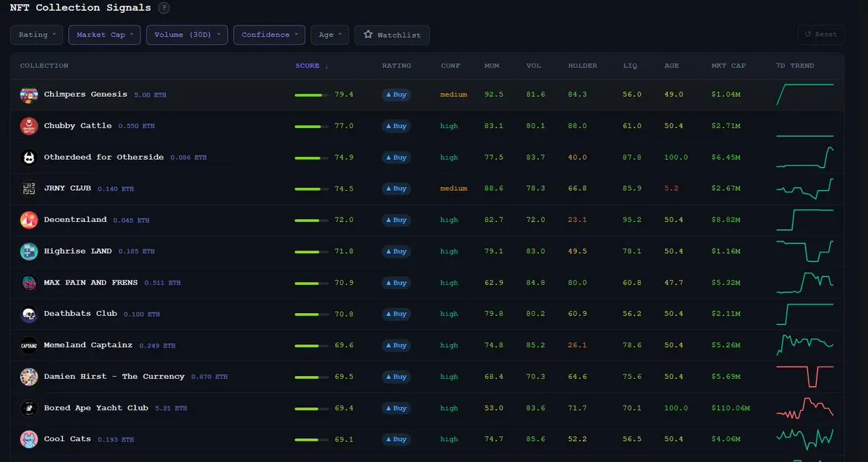Open the Age filter dropdown
The width and height of the screenshot is (868, 462).
click(331, 35)
